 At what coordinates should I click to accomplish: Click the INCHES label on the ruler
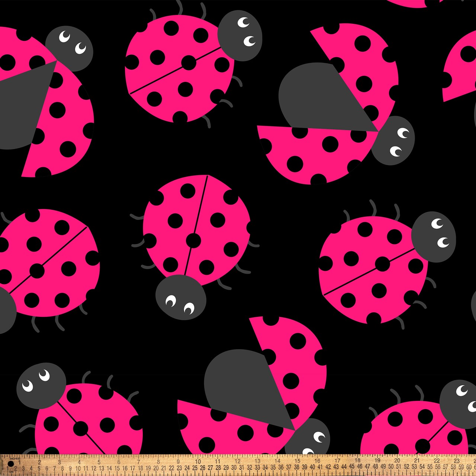[x=15, y=459]
